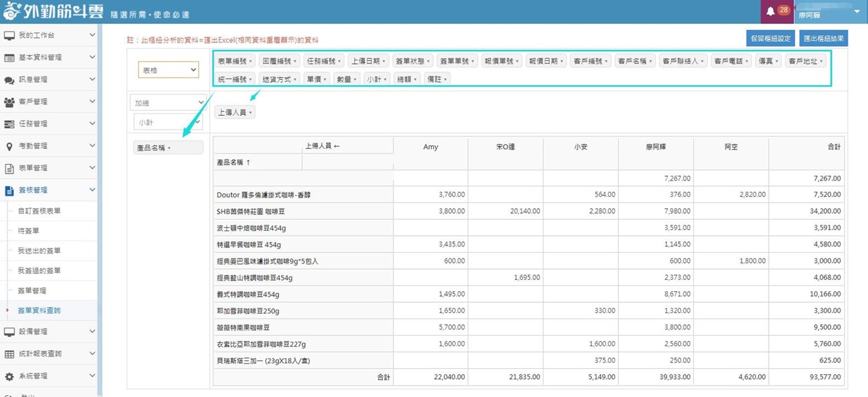Click the chat bubble icon for 訊息管理
The width and height of the screenshot is (868, 397).
pyautogui.click(x=9, y=80)
